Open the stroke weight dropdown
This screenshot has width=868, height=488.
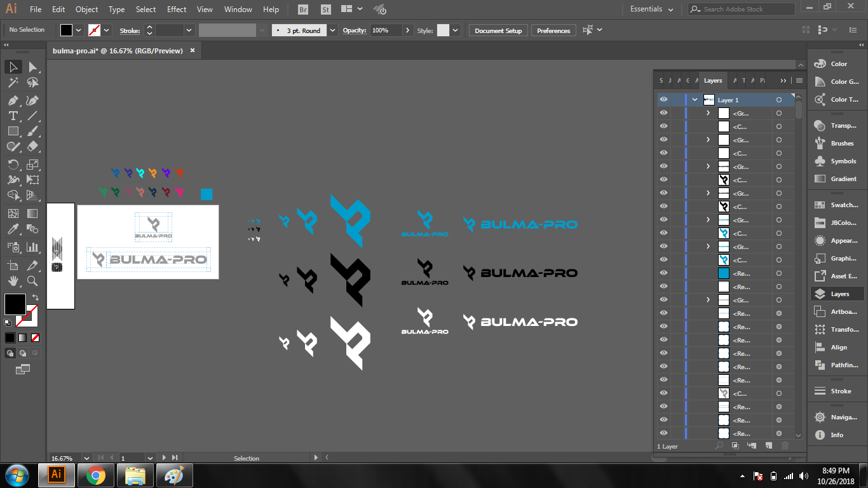(x=189, y=30)
